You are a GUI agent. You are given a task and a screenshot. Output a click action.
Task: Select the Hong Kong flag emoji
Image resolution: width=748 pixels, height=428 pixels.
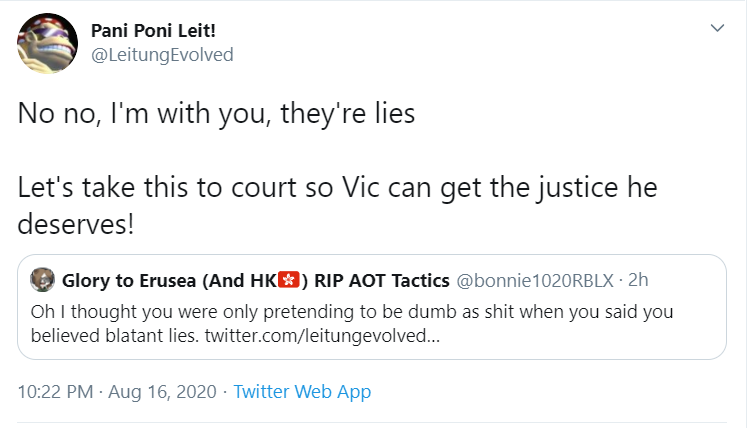pyautogui.click(x=288, y=280)
